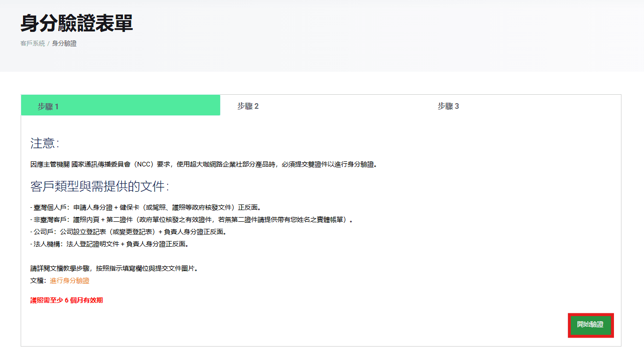Click the 客戶類型與需提供的文件 heading

click(x=99, y=187)
